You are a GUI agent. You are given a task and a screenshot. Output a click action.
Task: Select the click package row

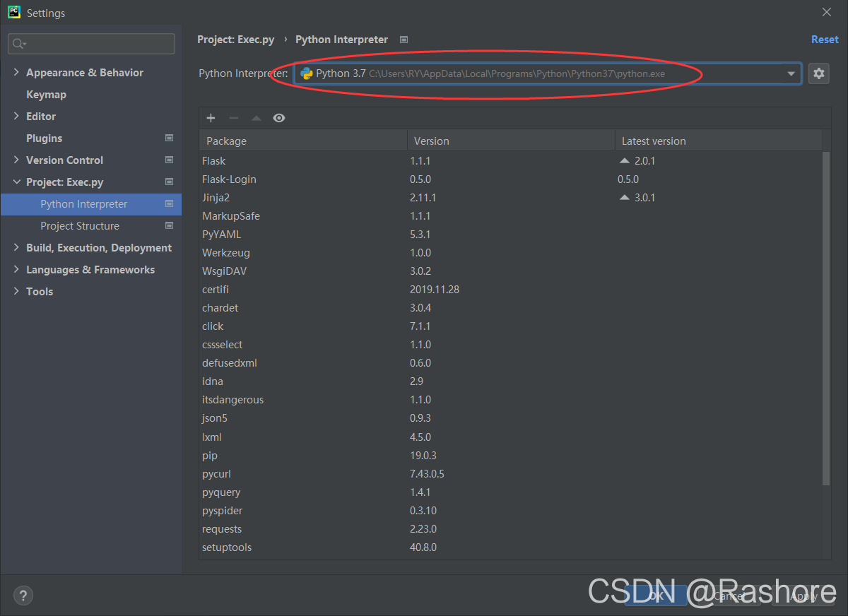pyautogui.click(x=510, y=326)
